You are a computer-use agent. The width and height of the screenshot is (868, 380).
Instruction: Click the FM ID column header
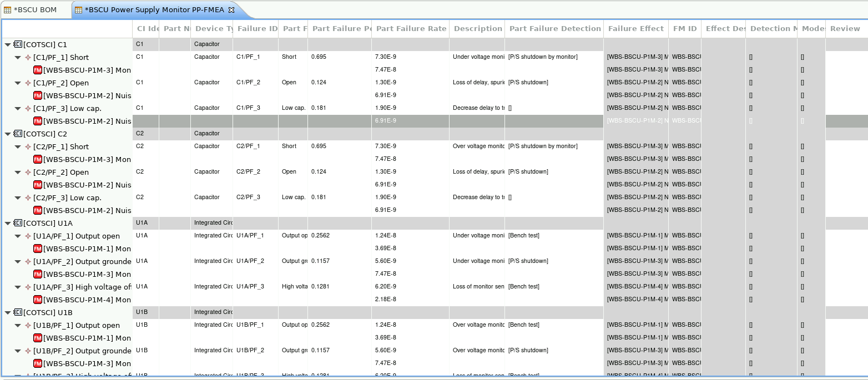pos(685,29)
